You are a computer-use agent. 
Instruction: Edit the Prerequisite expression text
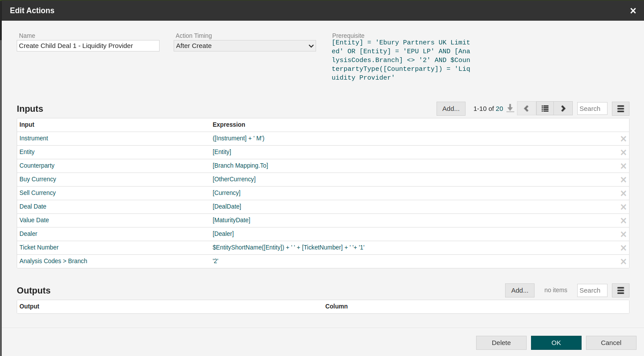point(401,60)
